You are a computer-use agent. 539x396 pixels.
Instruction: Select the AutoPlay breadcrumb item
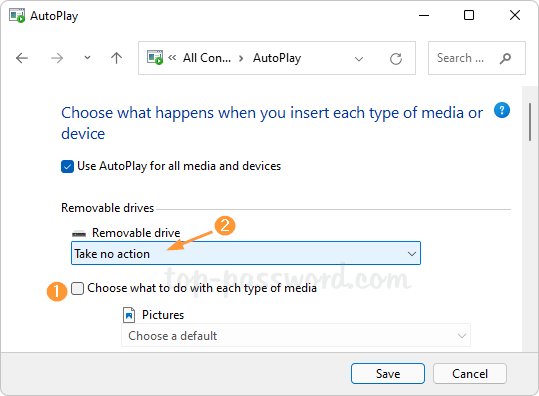[x=277, y=58]
